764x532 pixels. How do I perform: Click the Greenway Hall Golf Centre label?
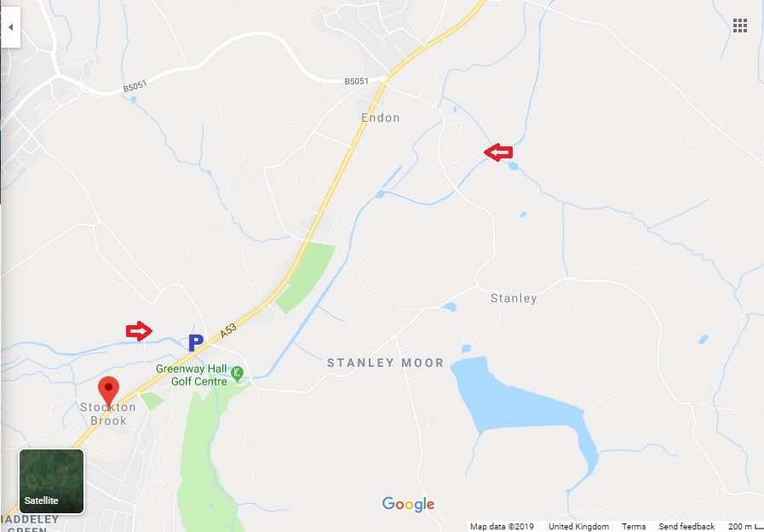tap(192, 375)
